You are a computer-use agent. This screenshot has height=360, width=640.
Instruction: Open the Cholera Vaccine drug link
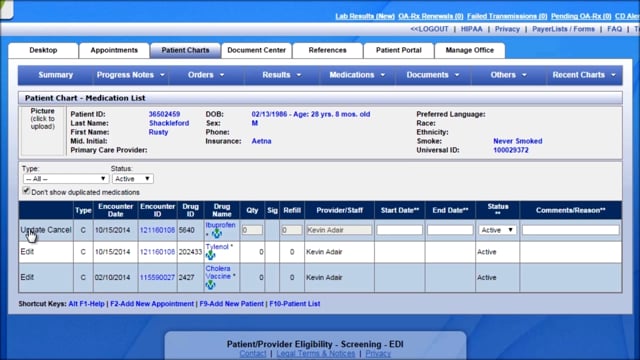click(218, 272)
